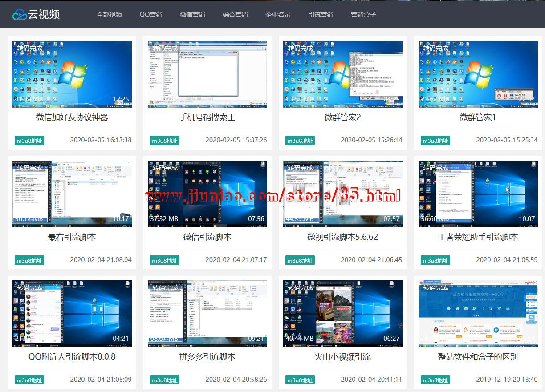Open thumbnail of 微群管家1 video
The image size is (545, 392).
coord(478,74)
